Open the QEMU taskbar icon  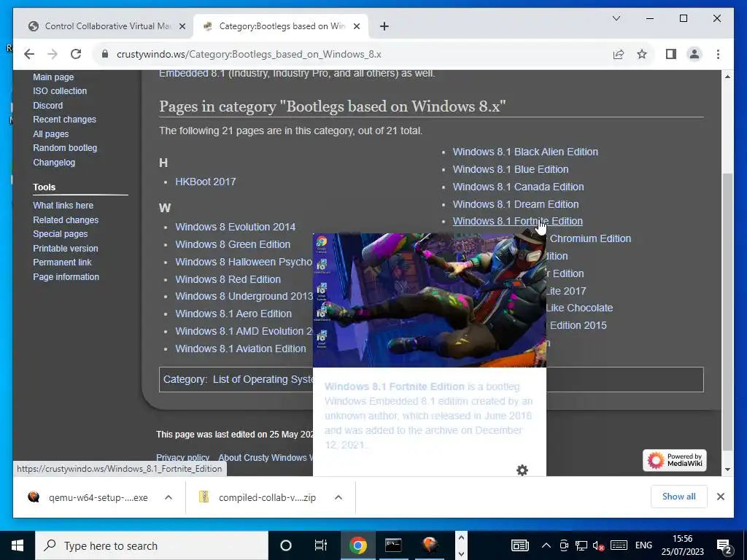(430, 545)
